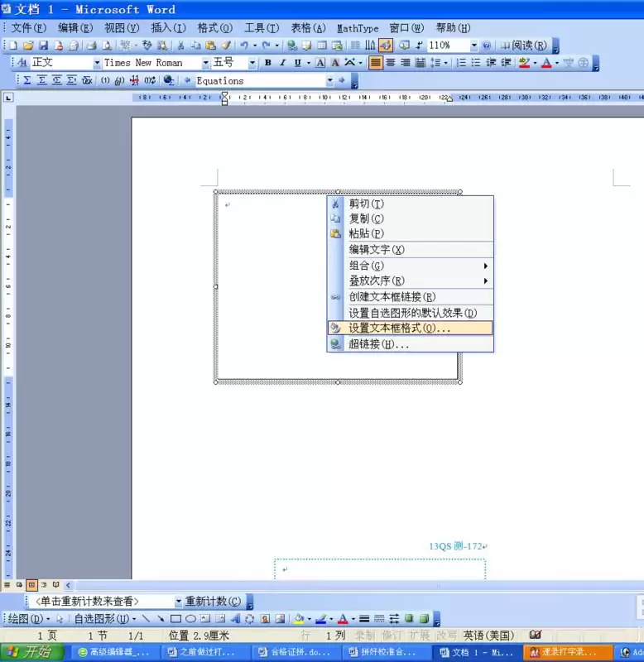Select the Oval tool in drawing toolbar
This screenshot has width=644, height=662.
(191, 619)
